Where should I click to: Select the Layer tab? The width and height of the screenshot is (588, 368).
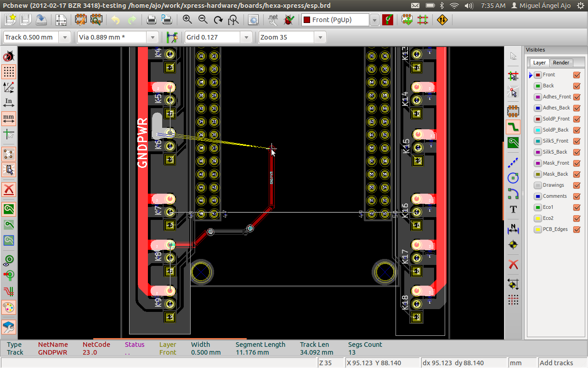pos(539,63)
